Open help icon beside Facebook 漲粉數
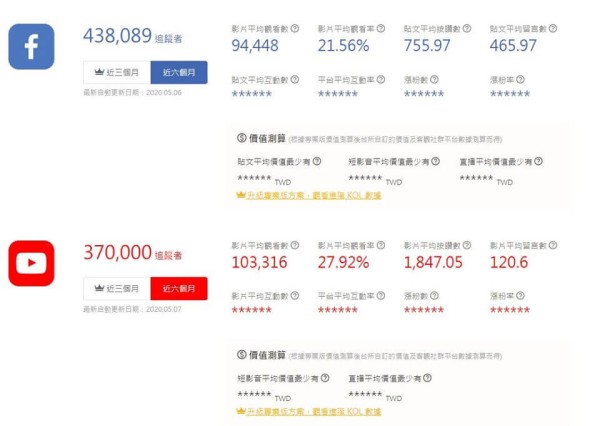600x426 pixels. tap(434, 80)
